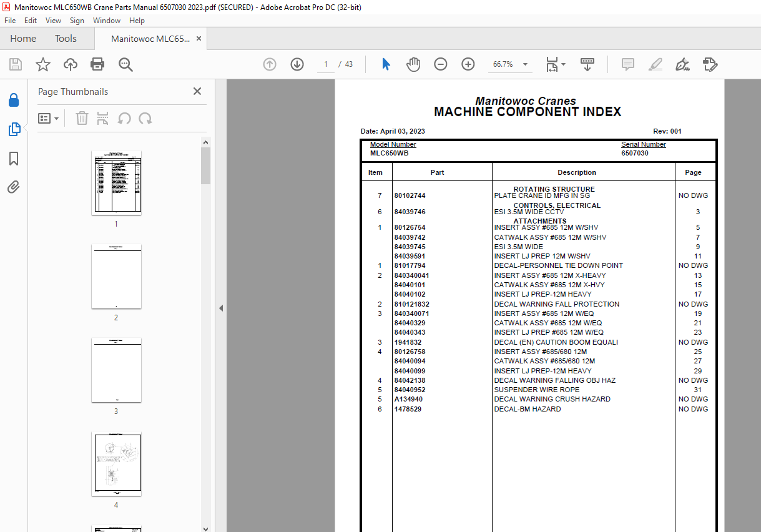Click part number 84042138
The height and width of the screenshot is (532, 761).
[410, 380]
